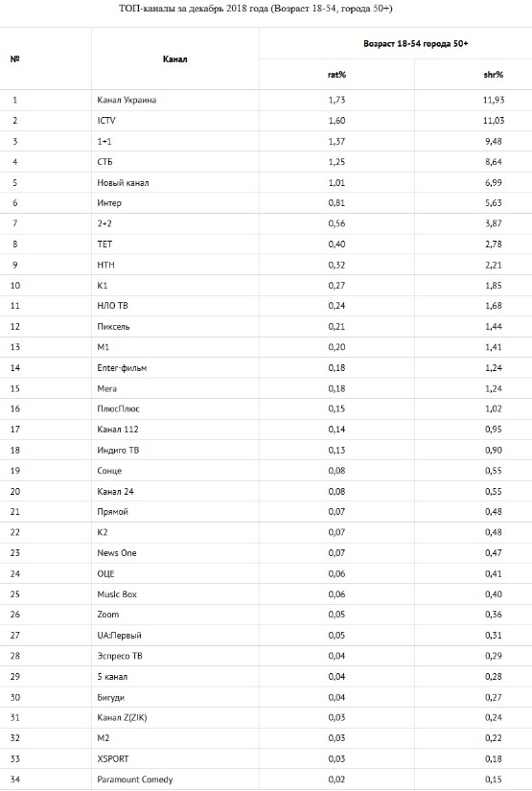
Task: Select the 'News One' channel cell
Action: click(x=117, y=553)
